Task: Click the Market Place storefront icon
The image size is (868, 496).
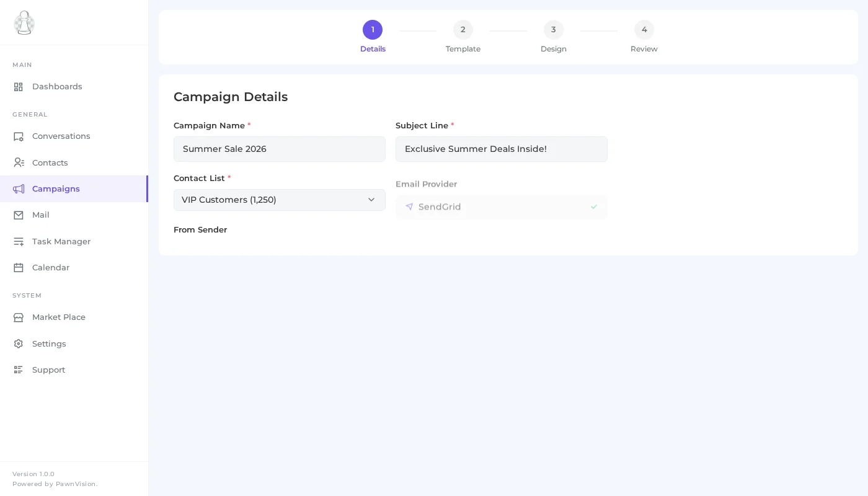Action: (x=19, y=317)
